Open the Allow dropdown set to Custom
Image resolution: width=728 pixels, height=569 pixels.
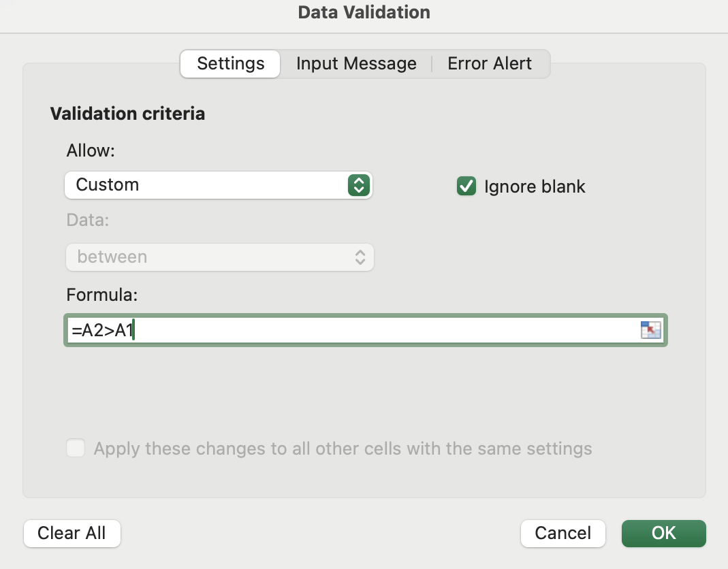tap(218, 185)
